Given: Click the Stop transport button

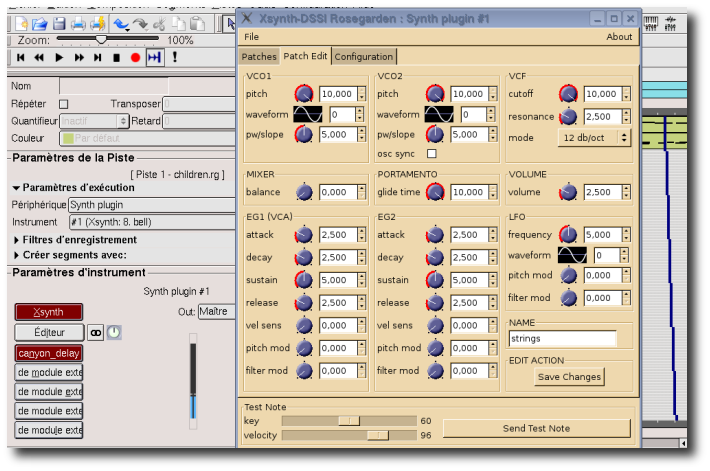Looking at the screenshot, I should pos(115,58).
